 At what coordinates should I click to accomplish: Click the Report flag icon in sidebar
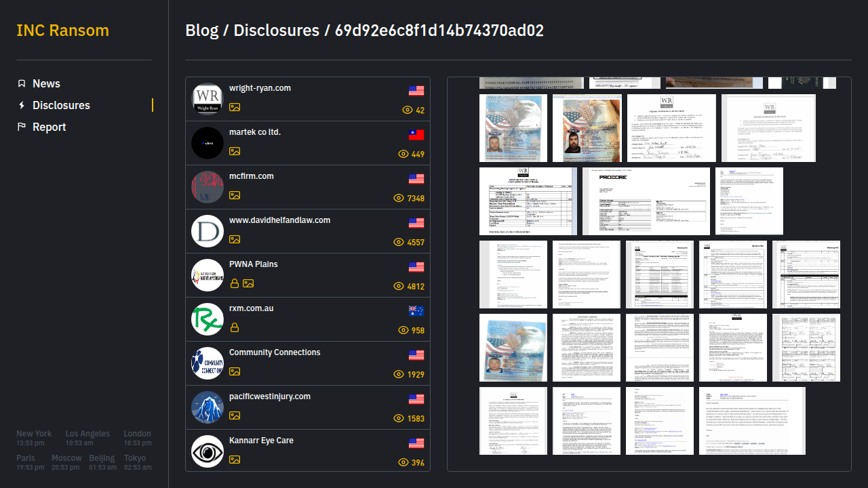click(x=22, y=127)
